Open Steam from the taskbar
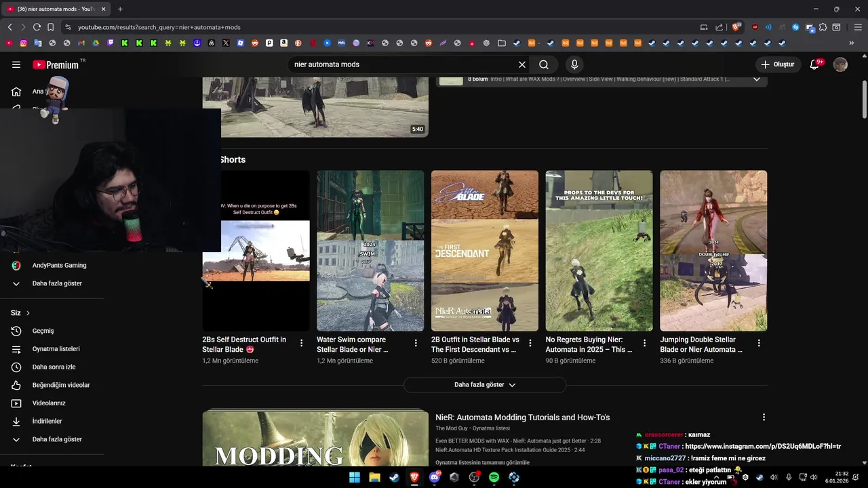 (x=394, y=477)
